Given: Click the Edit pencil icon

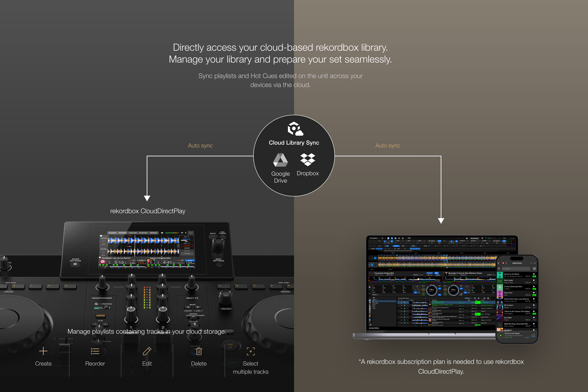Looking at the screenshot, I should coord(147,351).
